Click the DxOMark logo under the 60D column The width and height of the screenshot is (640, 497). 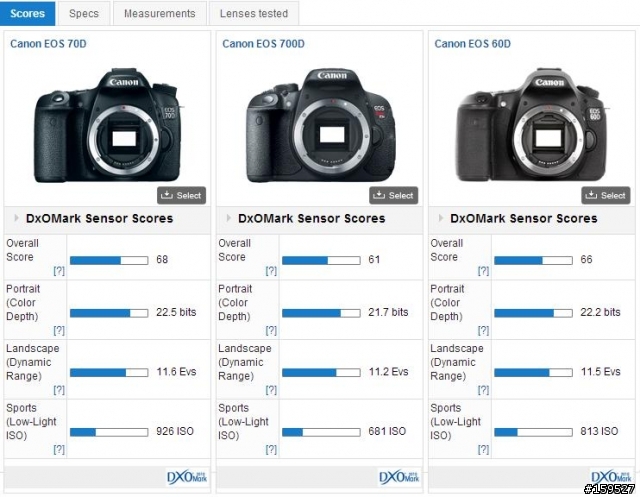point(611,476)
